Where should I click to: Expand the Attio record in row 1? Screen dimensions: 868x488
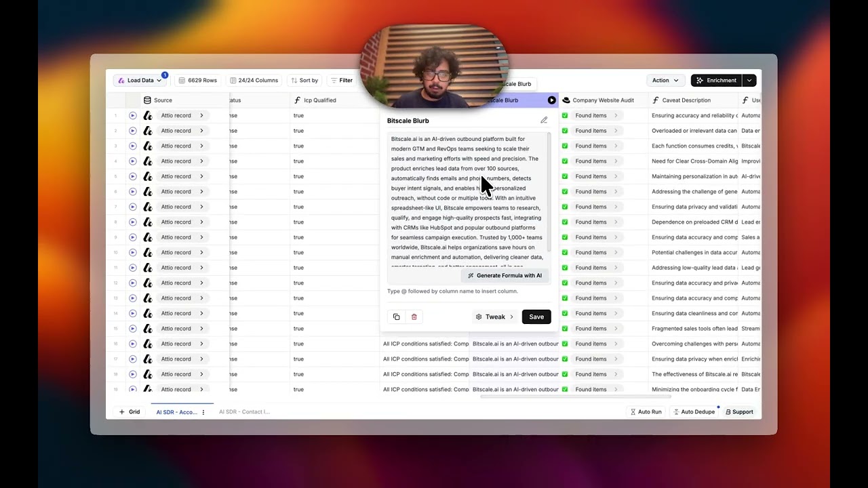tap(201, 116)
